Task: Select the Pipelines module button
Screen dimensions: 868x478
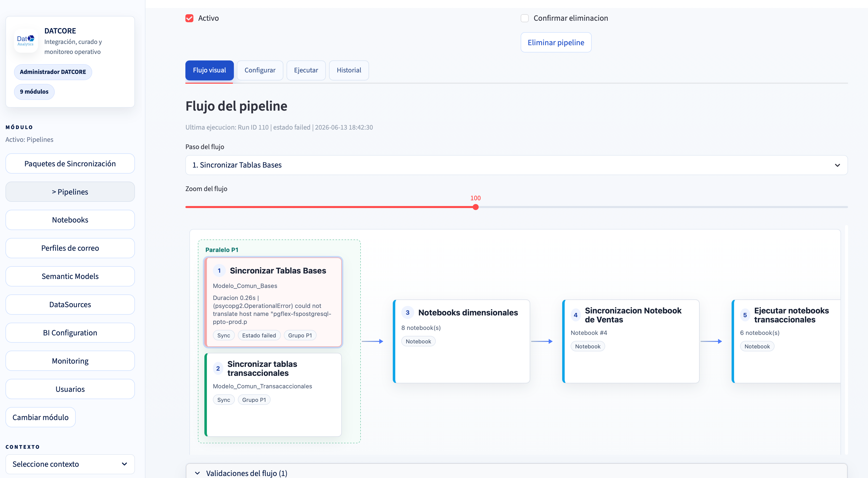Action: tap(70, 192)
